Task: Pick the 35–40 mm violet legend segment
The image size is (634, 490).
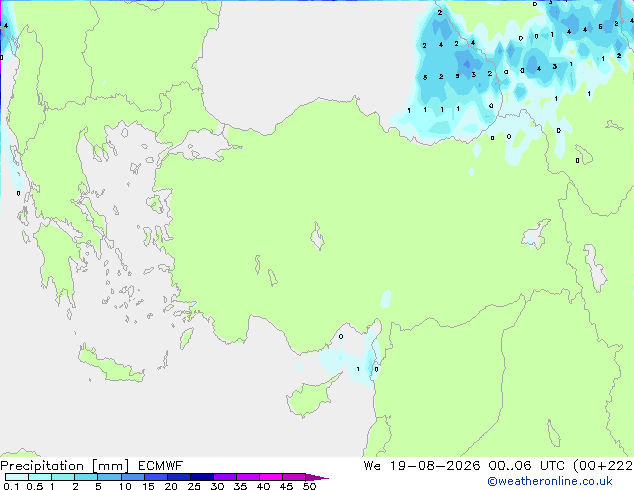Action: [247, 477]
